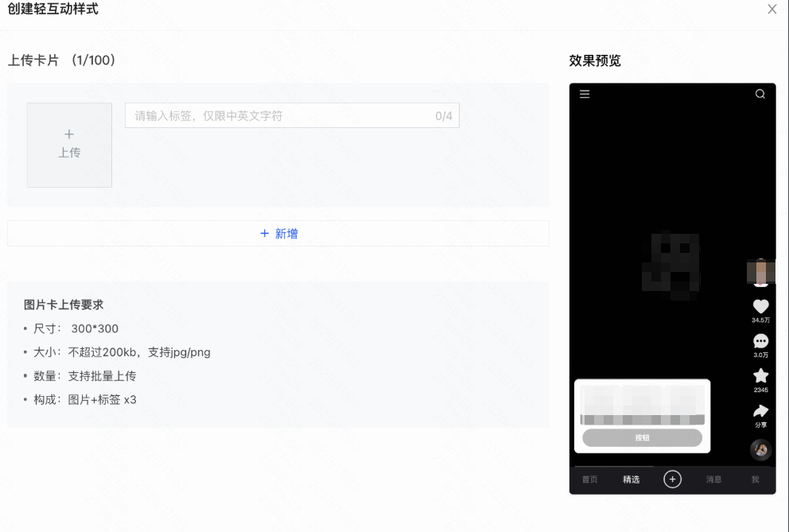
Task: Click the round music disc avatar icon
Action: coord(760,450)
